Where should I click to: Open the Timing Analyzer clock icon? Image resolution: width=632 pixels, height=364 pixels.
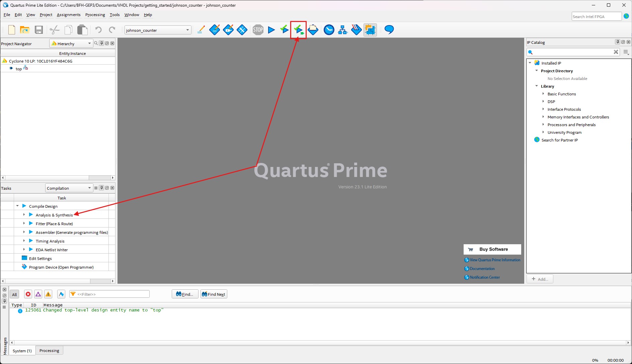click(329, 30)
